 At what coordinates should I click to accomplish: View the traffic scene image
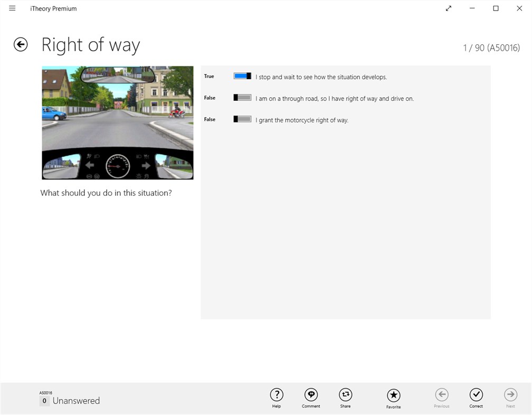point(117,122)
